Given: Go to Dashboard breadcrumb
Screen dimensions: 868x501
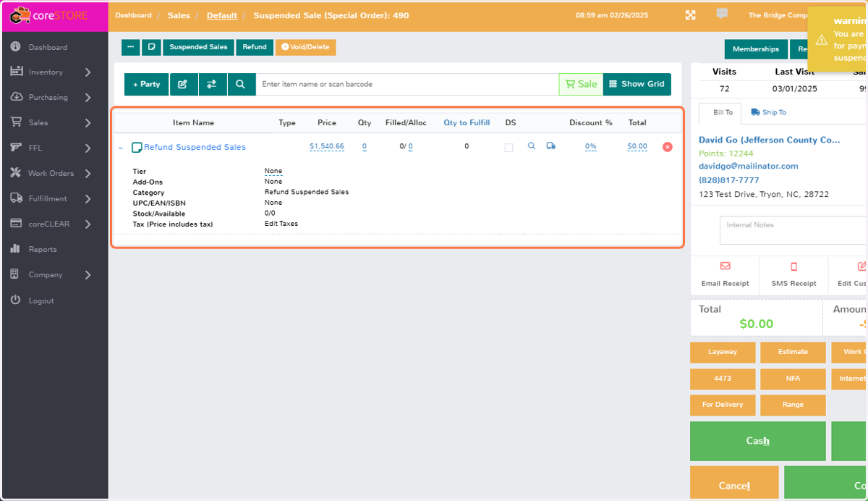Looking at the screenshot, I should [x=134, y=15].
